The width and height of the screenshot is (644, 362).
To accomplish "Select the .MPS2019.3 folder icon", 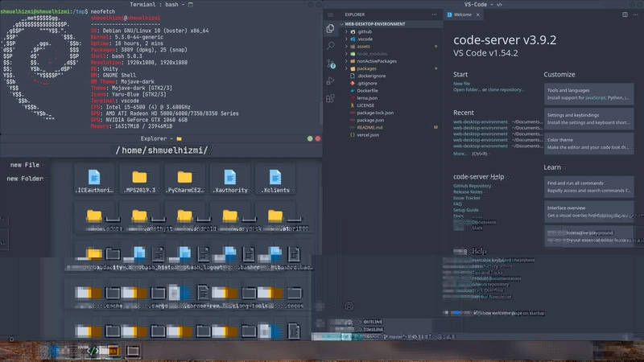I will pyautogui.click(x=139, y=177).
